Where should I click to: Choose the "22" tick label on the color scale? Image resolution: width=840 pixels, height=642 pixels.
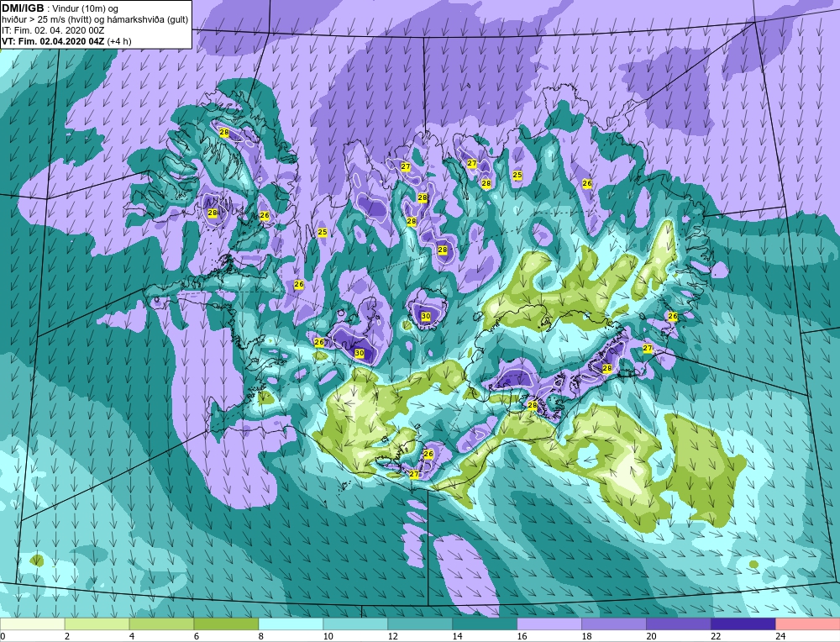717,636
